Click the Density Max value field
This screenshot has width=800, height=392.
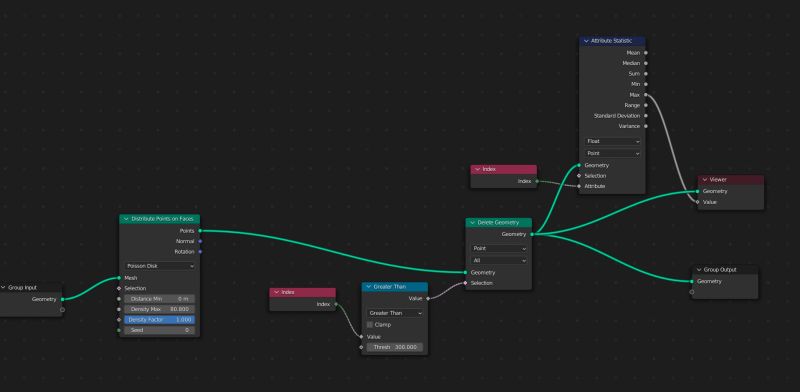click(160, 309)
